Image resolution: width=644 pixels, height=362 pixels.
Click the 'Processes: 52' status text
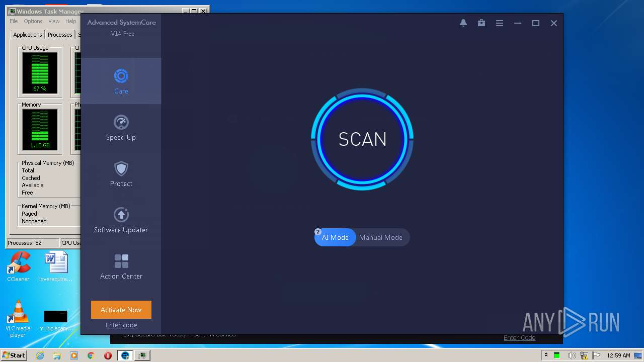click(x=25, y=243)
